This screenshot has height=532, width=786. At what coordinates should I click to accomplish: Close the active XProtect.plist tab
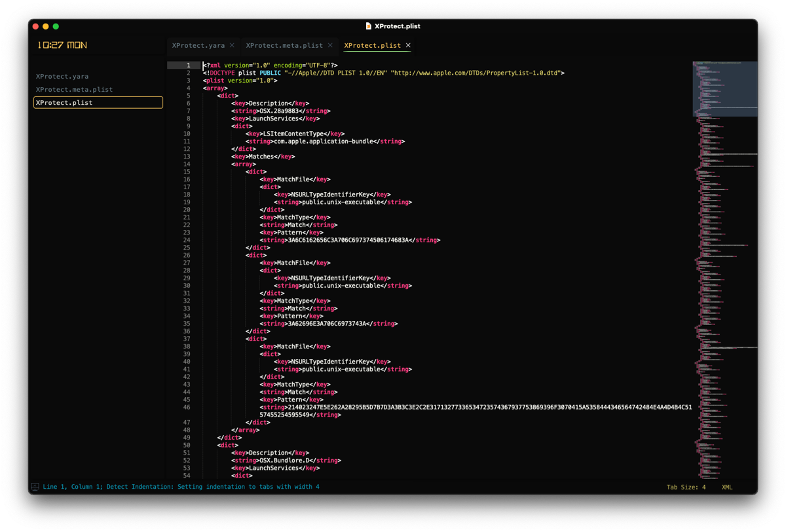(x=408, y=45)
